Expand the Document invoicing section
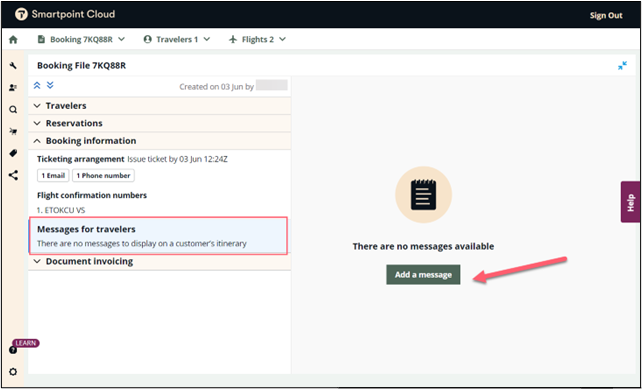642x389 pixels. pos(159,261)
